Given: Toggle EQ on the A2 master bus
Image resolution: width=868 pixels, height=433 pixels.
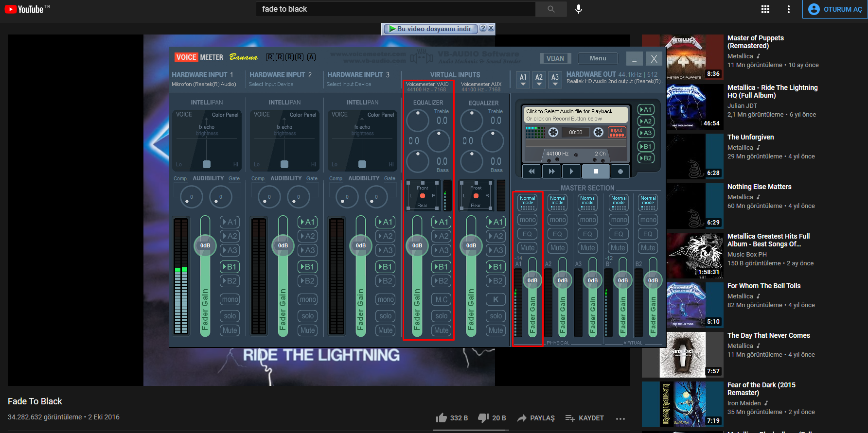Looking at the screenshot, I should pos(558,234).
